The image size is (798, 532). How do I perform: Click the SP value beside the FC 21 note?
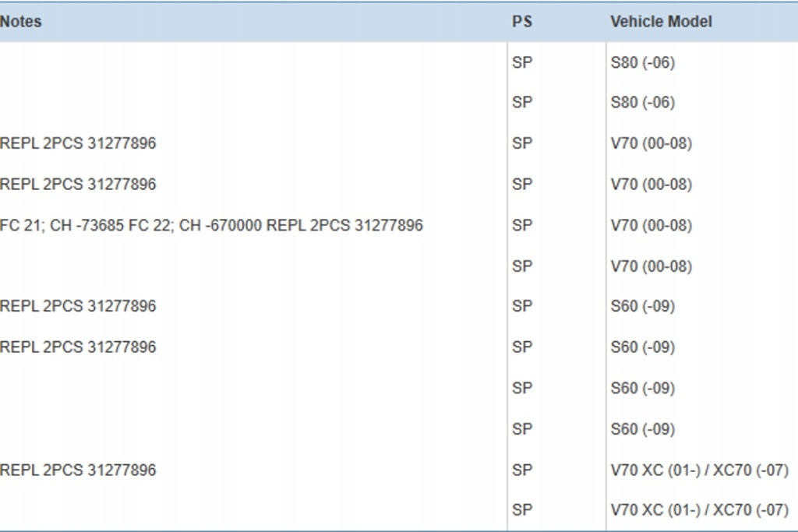click(520, 225)
